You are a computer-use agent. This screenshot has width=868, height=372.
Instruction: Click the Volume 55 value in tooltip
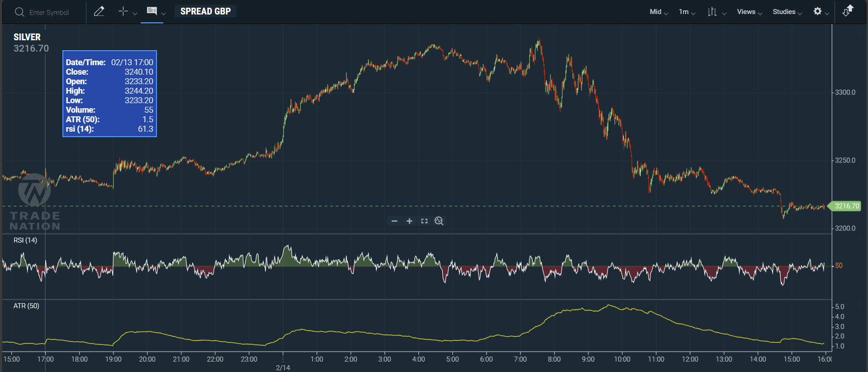(149, 110)
